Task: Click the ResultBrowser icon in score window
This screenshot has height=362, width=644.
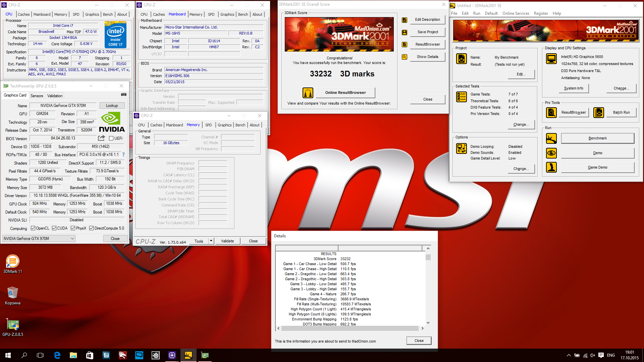Action: point(405,45)
